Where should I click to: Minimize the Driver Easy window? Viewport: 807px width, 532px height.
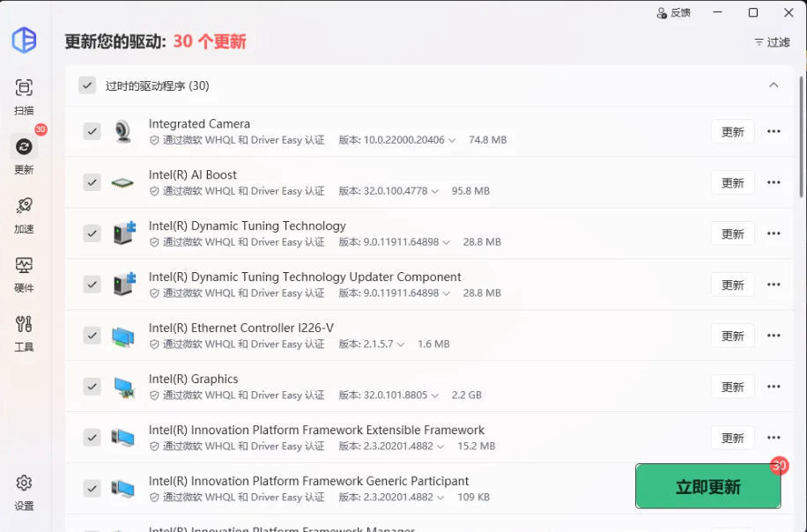pyautogui.click(x=717, y=12)
